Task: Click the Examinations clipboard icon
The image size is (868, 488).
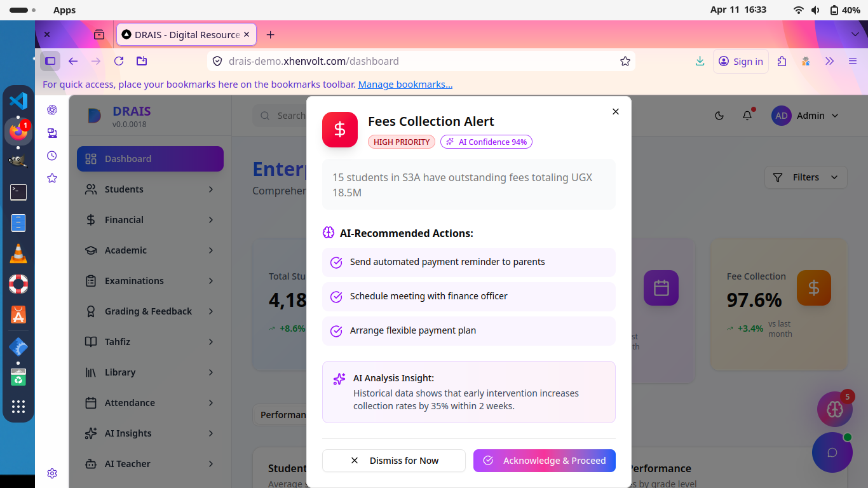Action: pyautogui.click(x=91, y=281)
